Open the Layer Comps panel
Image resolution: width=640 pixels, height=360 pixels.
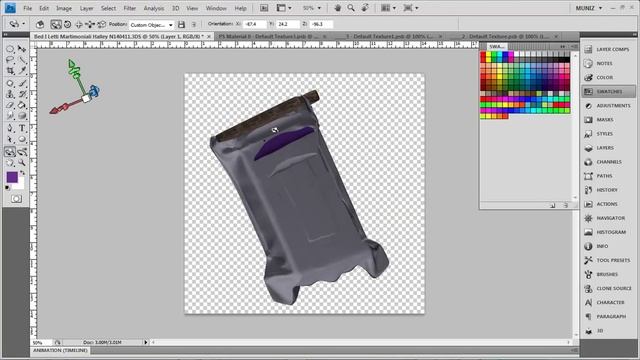pos(609,49)
